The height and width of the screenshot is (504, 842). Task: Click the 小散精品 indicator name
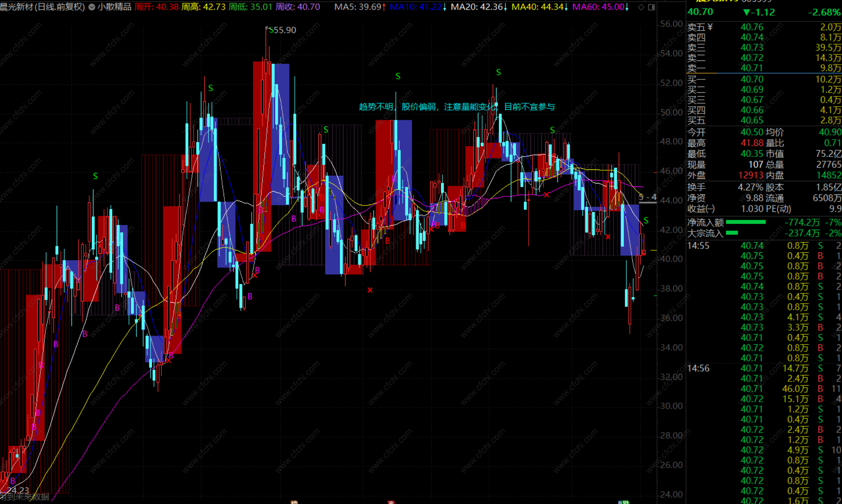(x=114, y=7)
